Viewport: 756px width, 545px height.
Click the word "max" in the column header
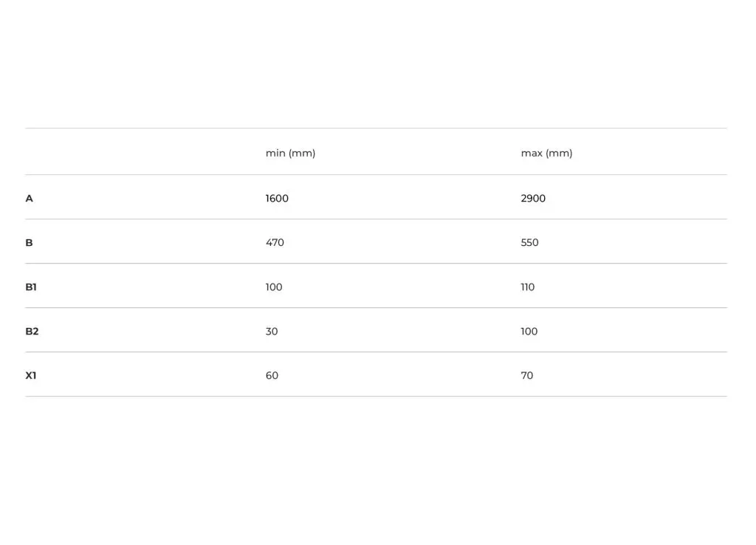(532, 154)
